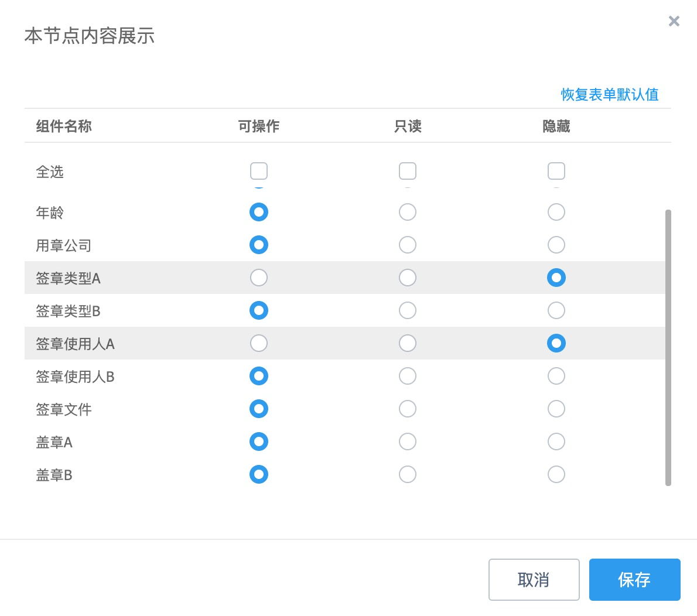Set 盖章B to 只读
Viewport: 697px width, 616px height.
[x=408, y=474]
